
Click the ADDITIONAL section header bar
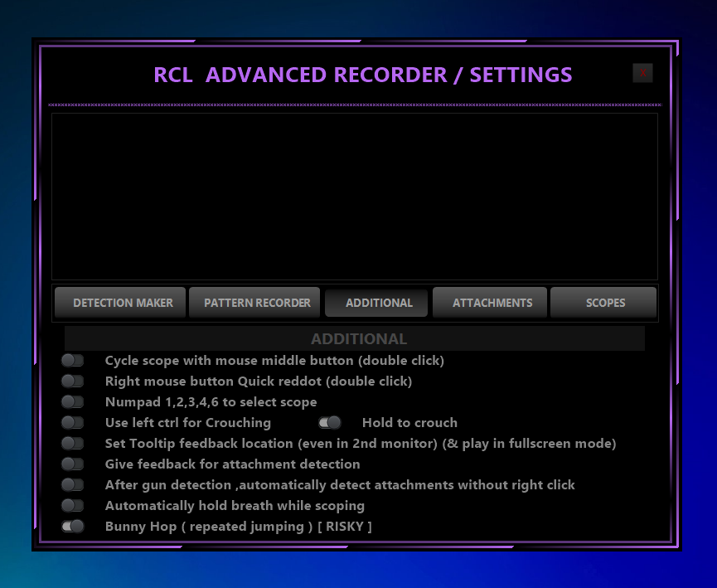[355, 338]
